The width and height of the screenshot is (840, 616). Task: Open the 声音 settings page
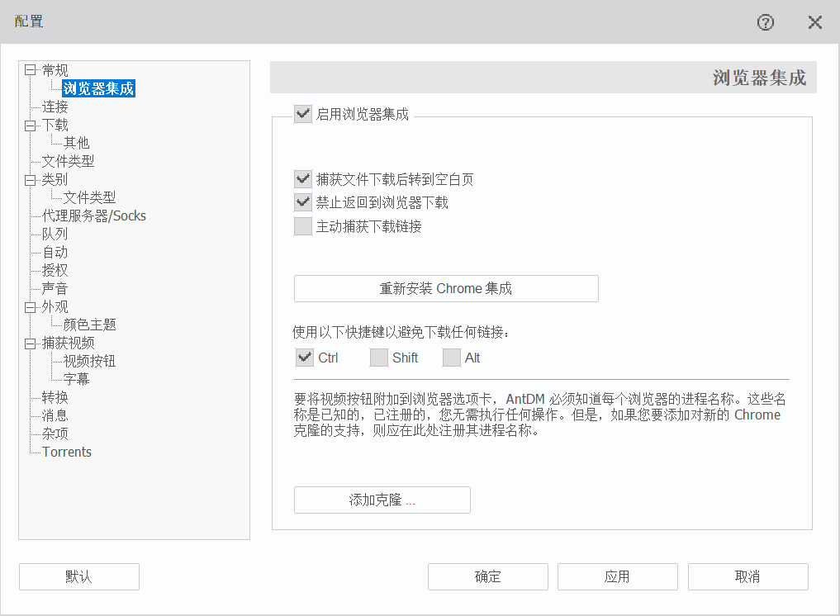click(x=55, y=289)
